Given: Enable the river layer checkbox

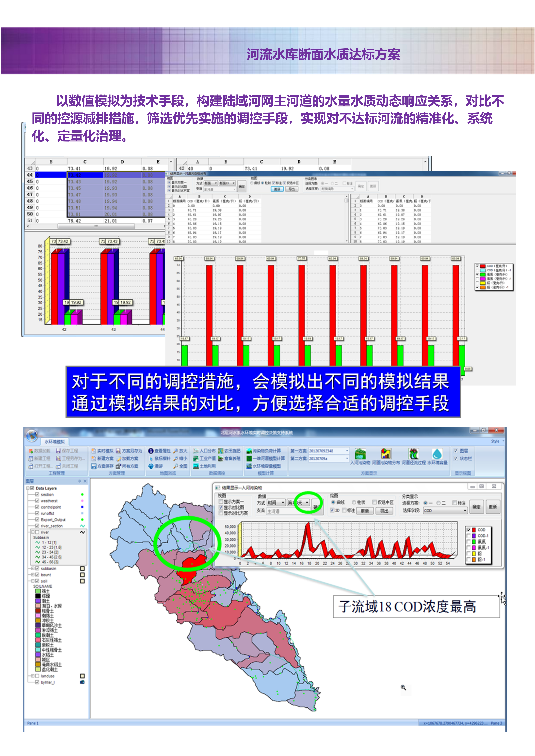Looking at the screenshot, I should tap(37, 532).
